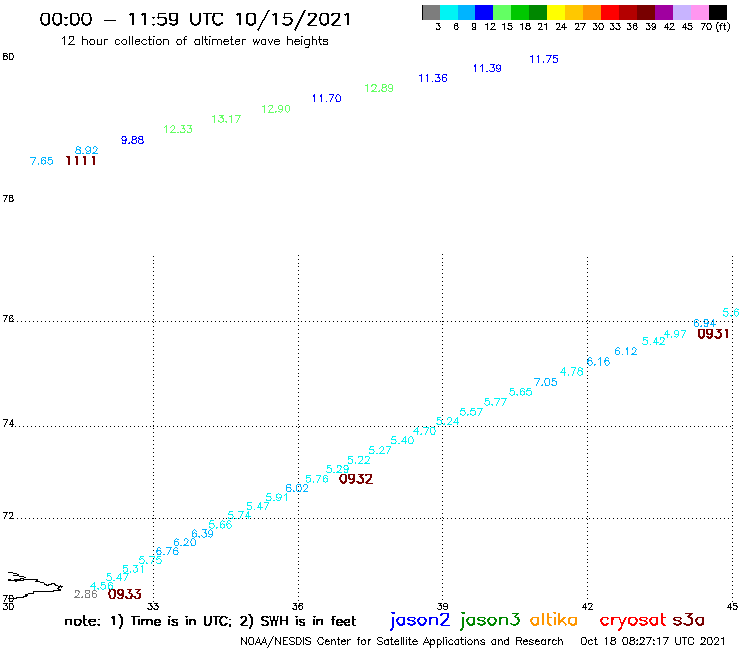
Task: Click the 5.22 value
Action: (359, 460)
